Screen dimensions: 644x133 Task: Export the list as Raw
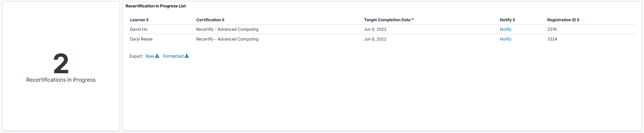click(150, 56)
